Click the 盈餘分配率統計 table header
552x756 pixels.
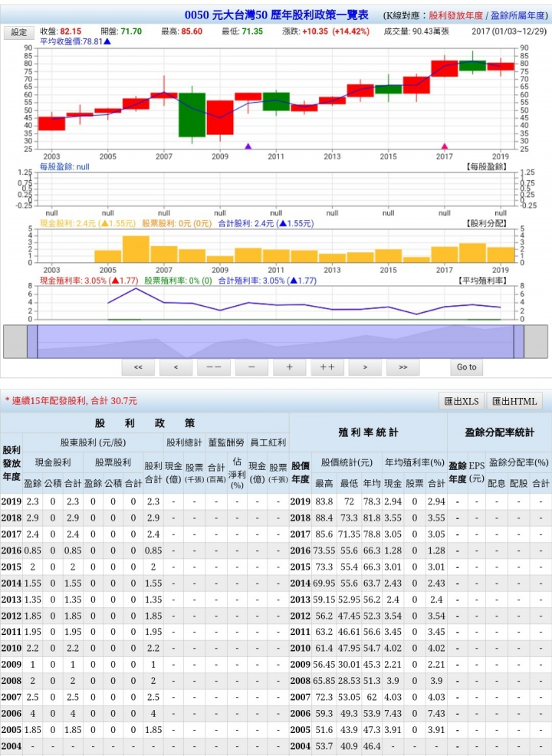tap(499, 432)
